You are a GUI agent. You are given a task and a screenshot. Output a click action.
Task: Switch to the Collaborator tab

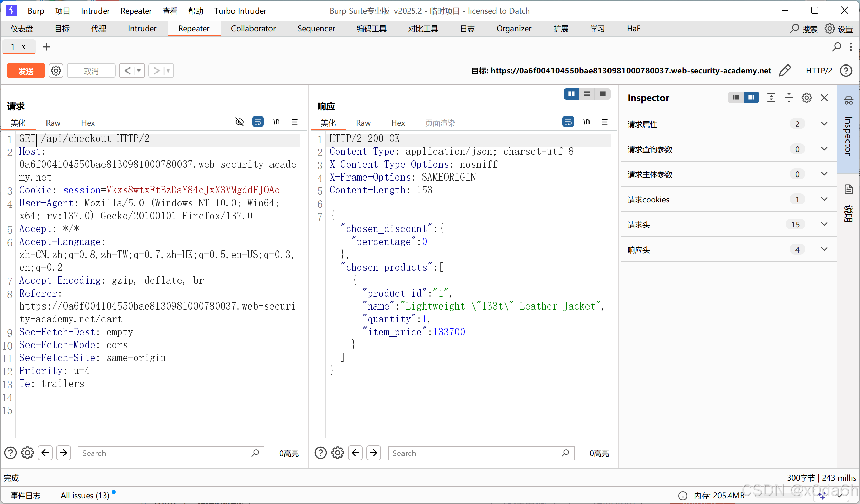253,28
